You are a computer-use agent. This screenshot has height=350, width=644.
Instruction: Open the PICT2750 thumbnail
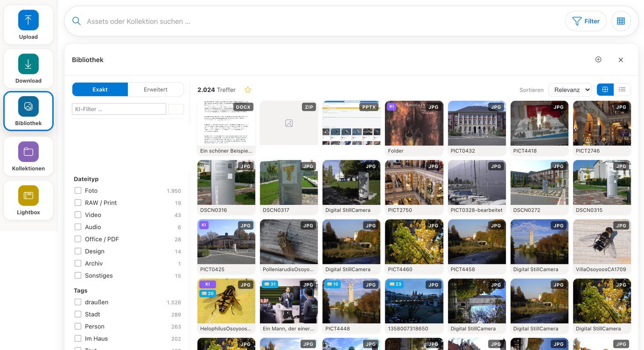[x=414, y=183]
